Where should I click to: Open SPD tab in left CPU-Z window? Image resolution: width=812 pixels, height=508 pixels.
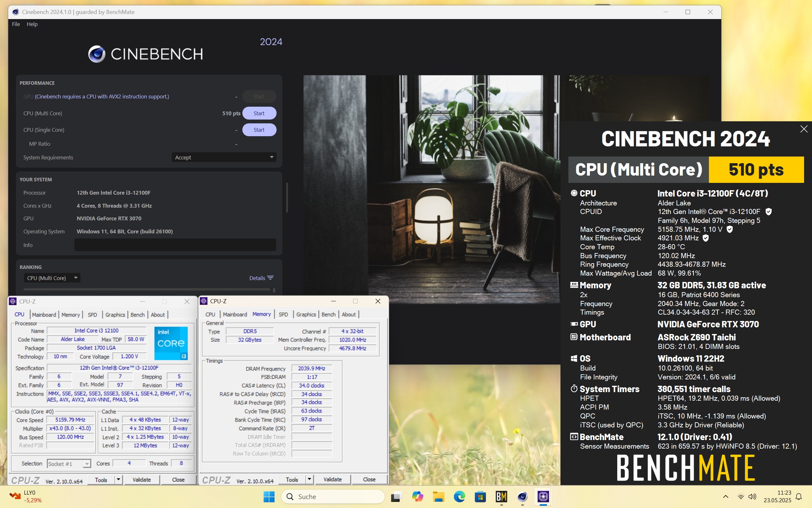point(92,314)
